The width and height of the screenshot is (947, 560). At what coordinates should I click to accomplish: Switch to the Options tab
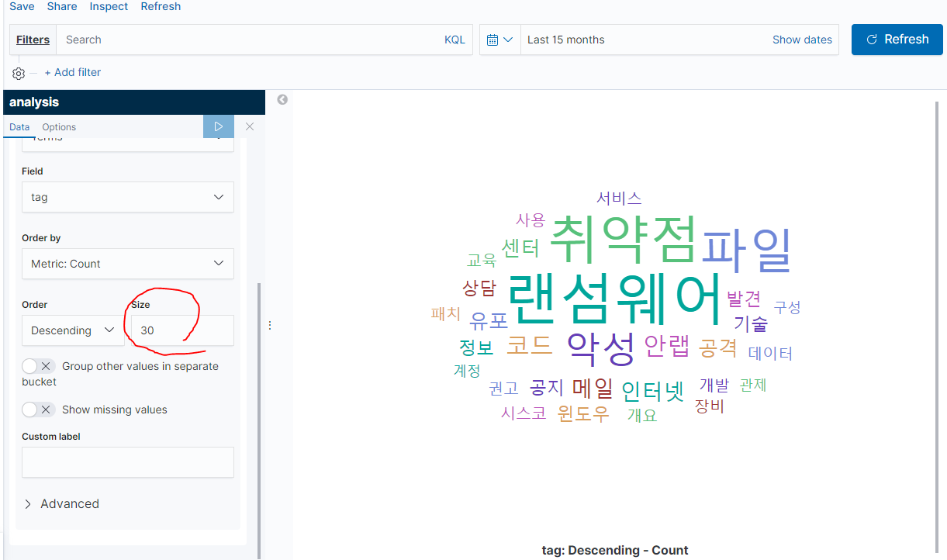tap(59, 127)
